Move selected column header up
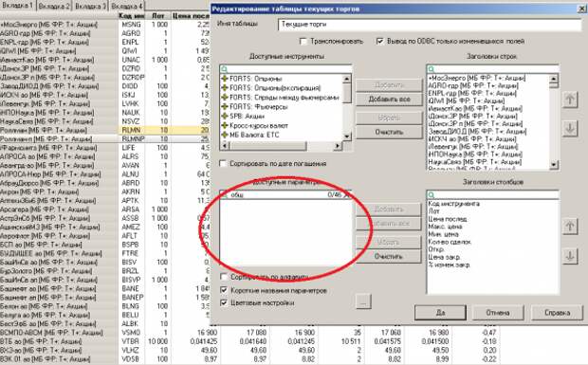 (570, 226)
